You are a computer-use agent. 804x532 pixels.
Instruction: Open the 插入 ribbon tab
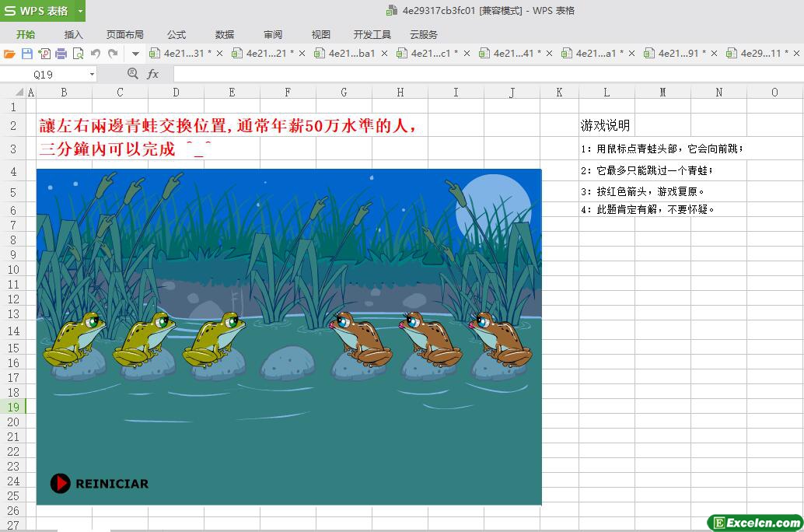73,34
